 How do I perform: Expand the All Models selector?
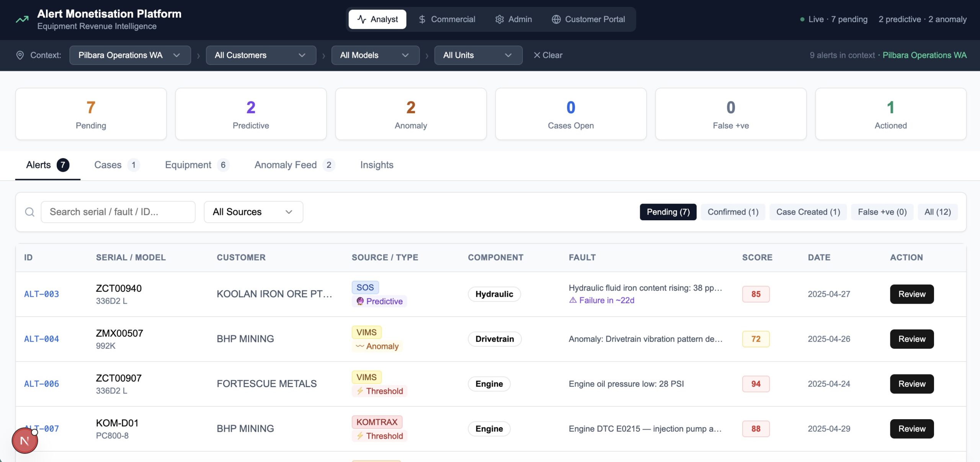tap(375, 55)
